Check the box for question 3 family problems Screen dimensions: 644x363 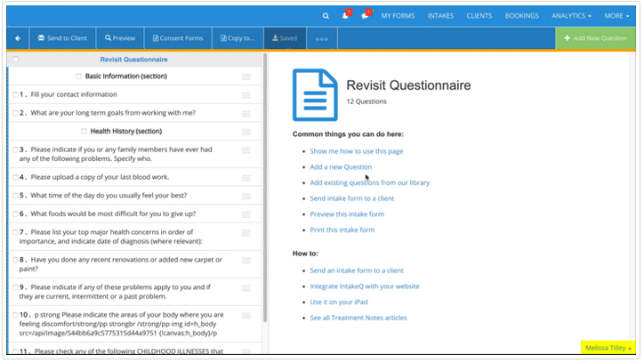click(15, 149)
